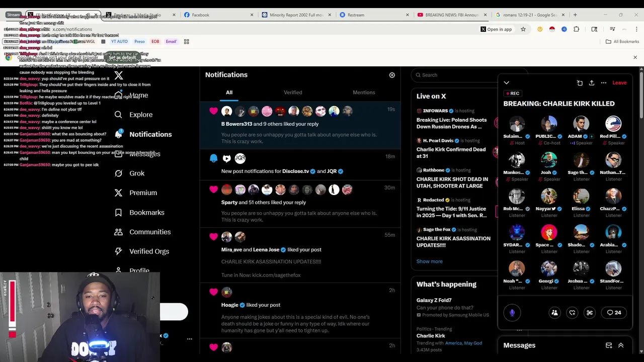The width and height of the screenshot is (644, 362).
Task: Expand the Messages drawer
Action: point(621,345)
